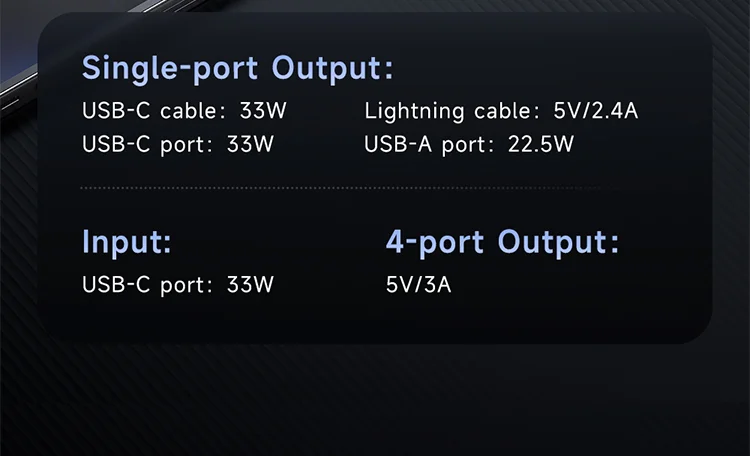Click the word Output in Single-port Output

332,68
